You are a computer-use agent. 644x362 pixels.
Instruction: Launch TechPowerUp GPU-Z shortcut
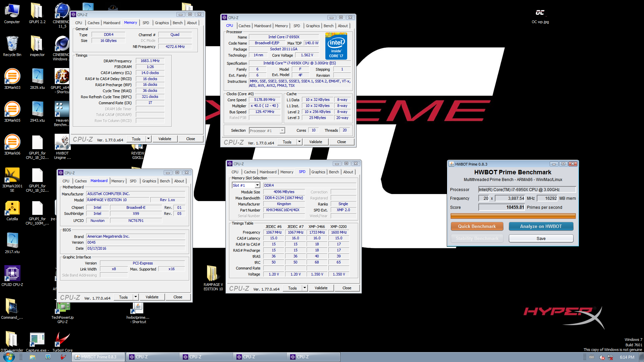pyautogui.click(x=62, y=313)
